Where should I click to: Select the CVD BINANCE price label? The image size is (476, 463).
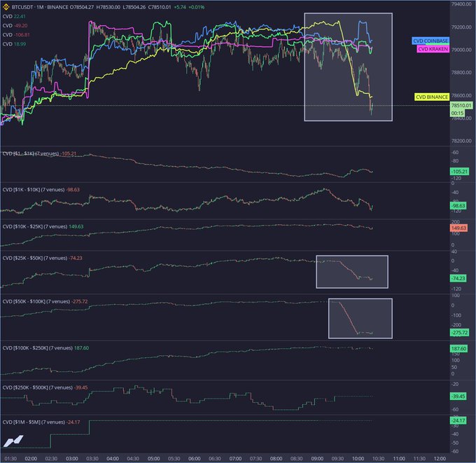coord(432,97)
